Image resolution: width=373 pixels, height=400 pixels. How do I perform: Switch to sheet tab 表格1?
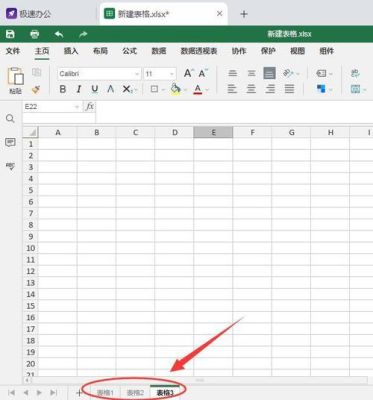(105, 393)
